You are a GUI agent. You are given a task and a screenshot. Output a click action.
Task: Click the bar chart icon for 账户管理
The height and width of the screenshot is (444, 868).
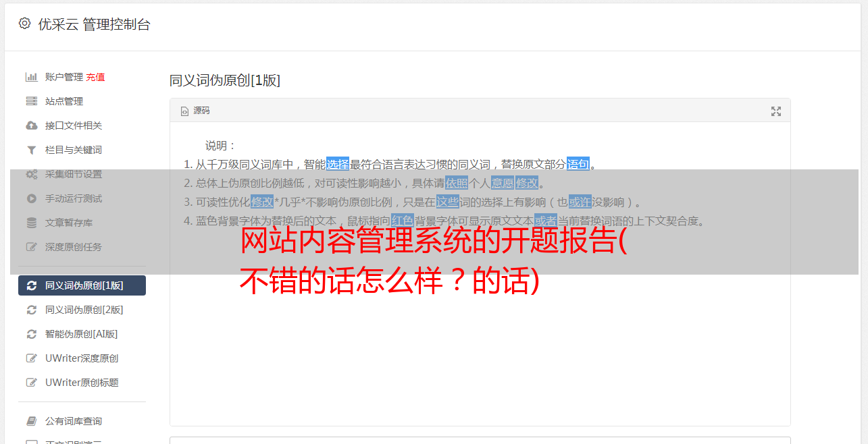(x=31, y=77)
